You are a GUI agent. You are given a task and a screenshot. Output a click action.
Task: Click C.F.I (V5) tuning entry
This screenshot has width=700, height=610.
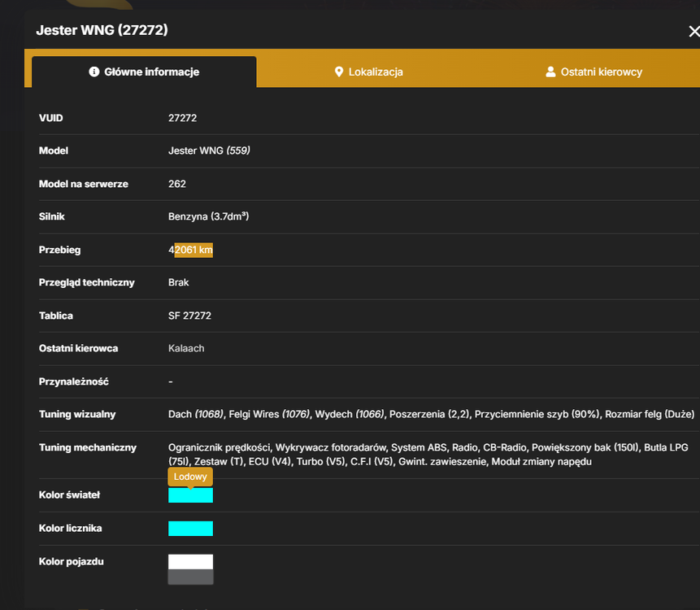[x=372, y=462]
